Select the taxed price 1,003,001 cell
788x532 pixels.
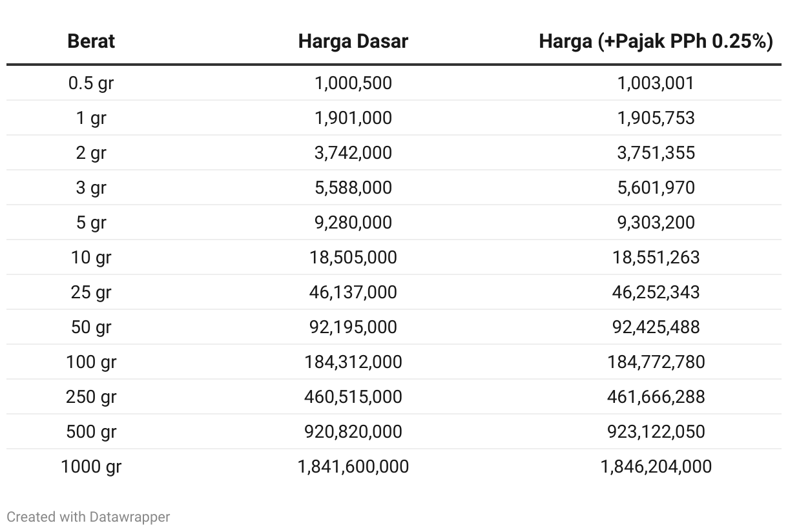point(656,83)
